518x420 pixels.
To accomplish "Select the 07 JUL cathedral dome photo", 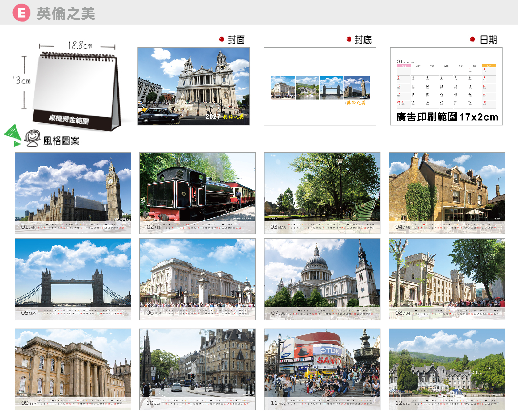I will click(322, 279).
